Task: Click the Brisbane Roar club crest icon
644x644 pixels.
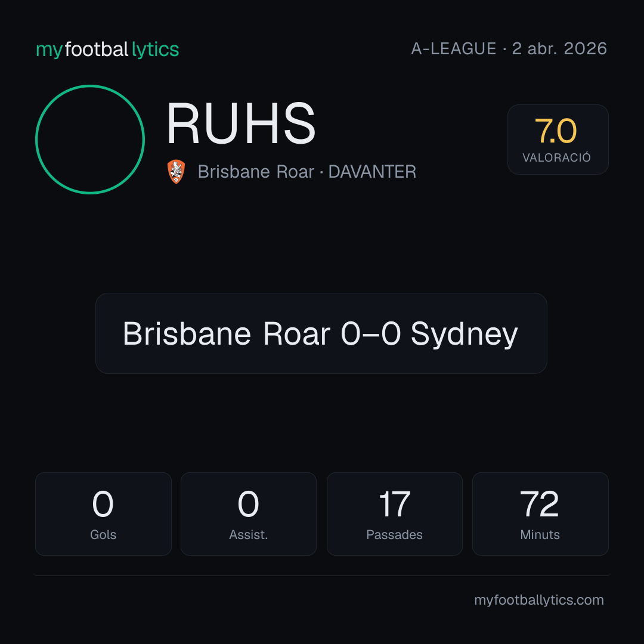Action: pyautogui.click(x=176, y=172)
